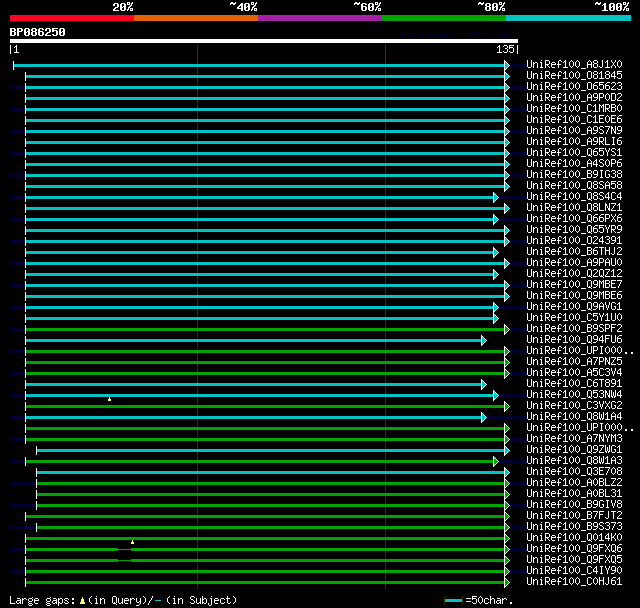Choose the UniRef100_A9PAU0 entry
The image size is (640, 608).
(x=574, y=263)
